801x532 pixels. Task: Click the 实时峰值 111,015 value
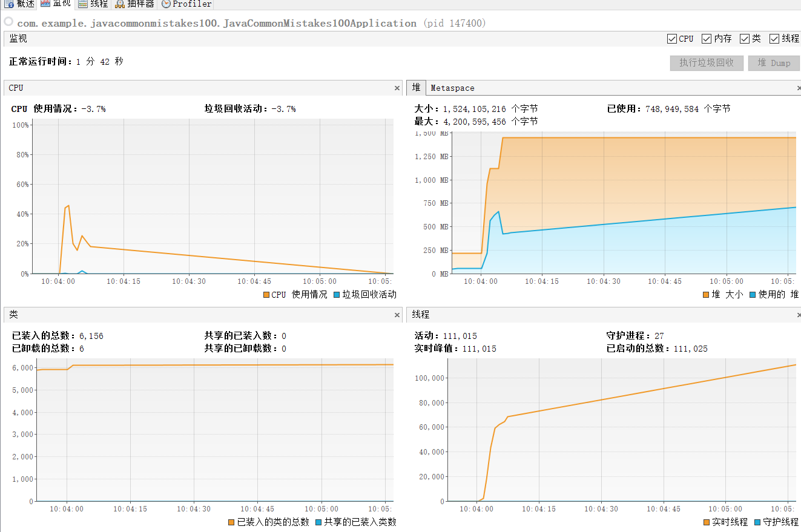479,349
